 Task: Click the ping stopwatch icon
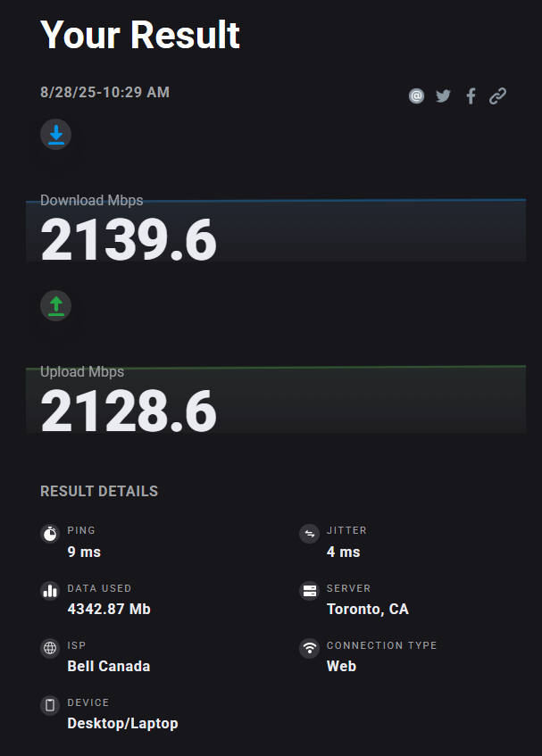[50, 534]
